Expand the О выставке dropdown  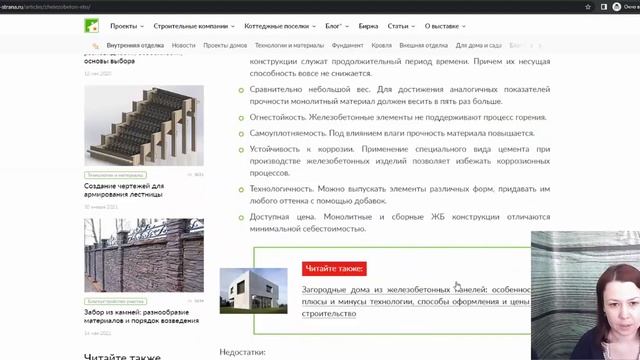[445, 26]
